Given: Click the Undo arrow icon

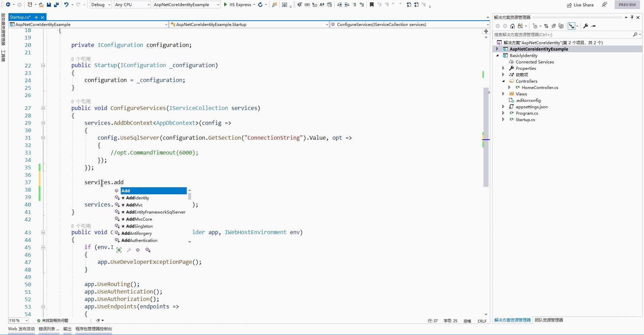Looking at the screenshot, I should pos(66,5).
